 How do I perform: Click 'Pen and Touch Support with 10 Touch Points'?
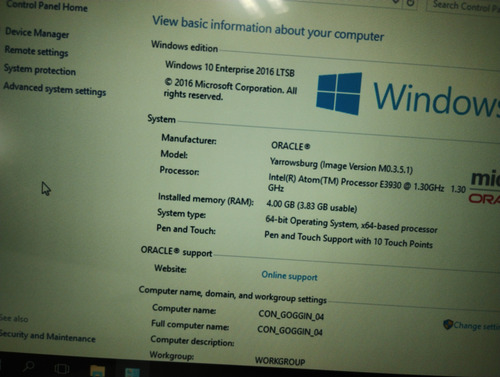[x=348, y=240]
